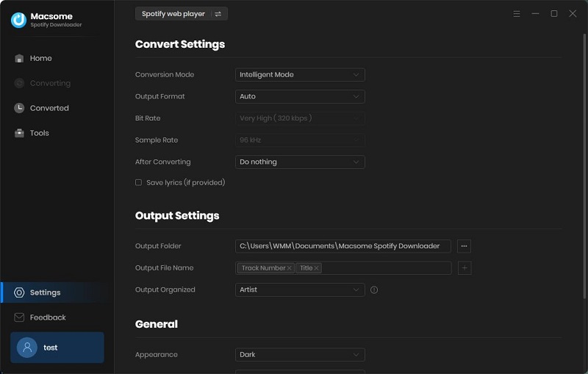588x374 pixels.
Task: Open the test account profile
Action: pyautogui.click(x=57, y=348)
